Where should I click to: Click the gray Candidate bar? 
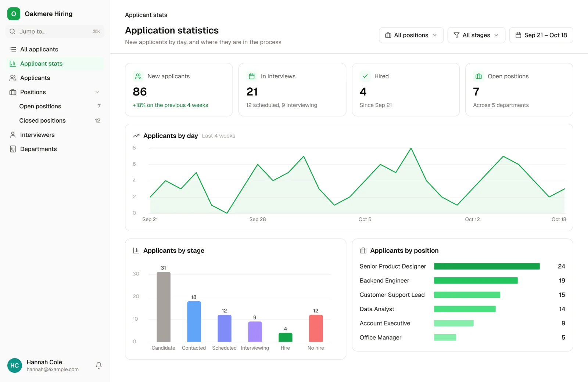(x=164, y=307)
